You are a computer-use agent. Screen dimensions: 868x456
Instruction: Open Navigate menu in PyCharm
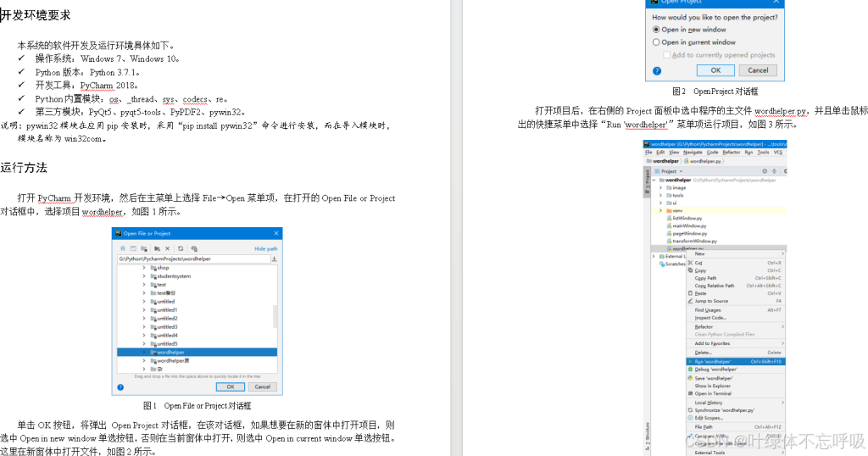coord(692,153)
